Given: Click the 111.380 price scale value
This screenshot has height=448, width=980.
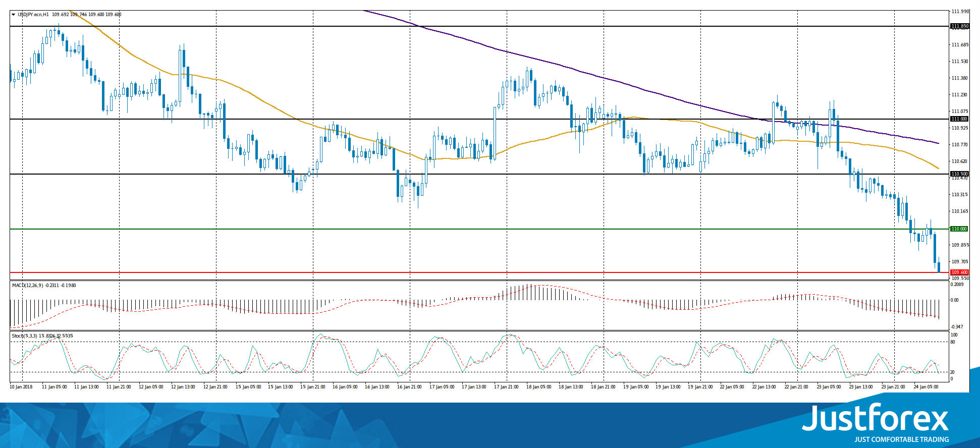Looking at the screenshot, I should [x=960, y=78].
